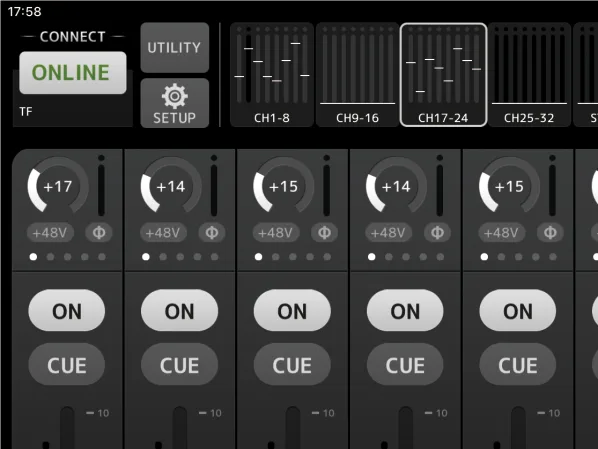This screenshot has width=598, height=449.
Task: Enable +48V phantom power on fifth channel
Action: [501, 233]
